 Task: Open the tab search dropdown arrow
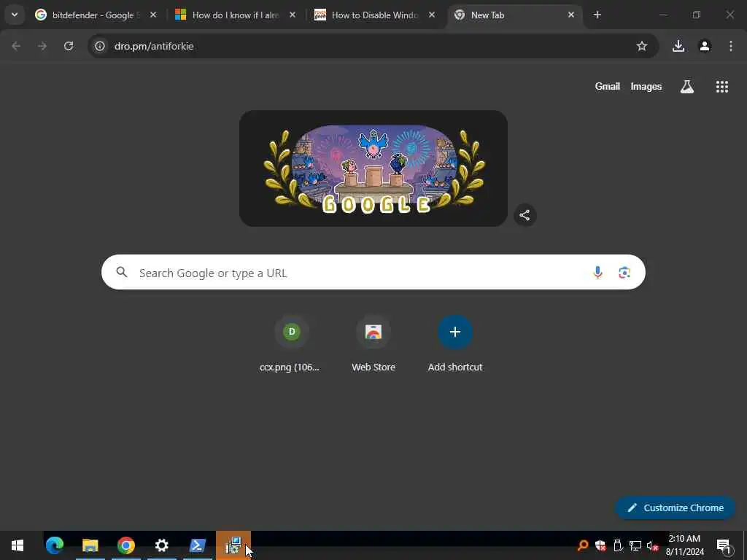(x=15, y=15)
